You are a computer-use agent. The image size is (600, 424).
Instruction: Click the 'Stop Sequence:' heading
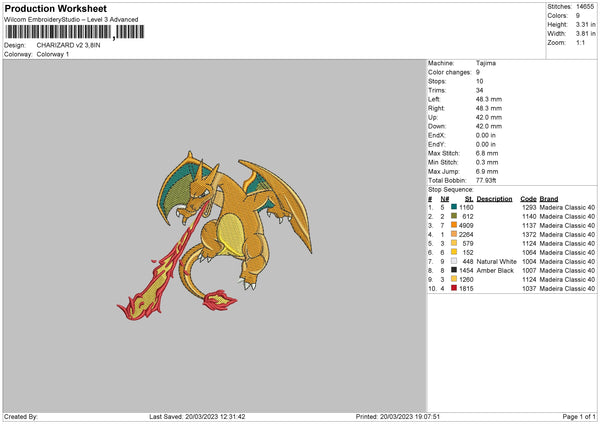click(451, 190)
